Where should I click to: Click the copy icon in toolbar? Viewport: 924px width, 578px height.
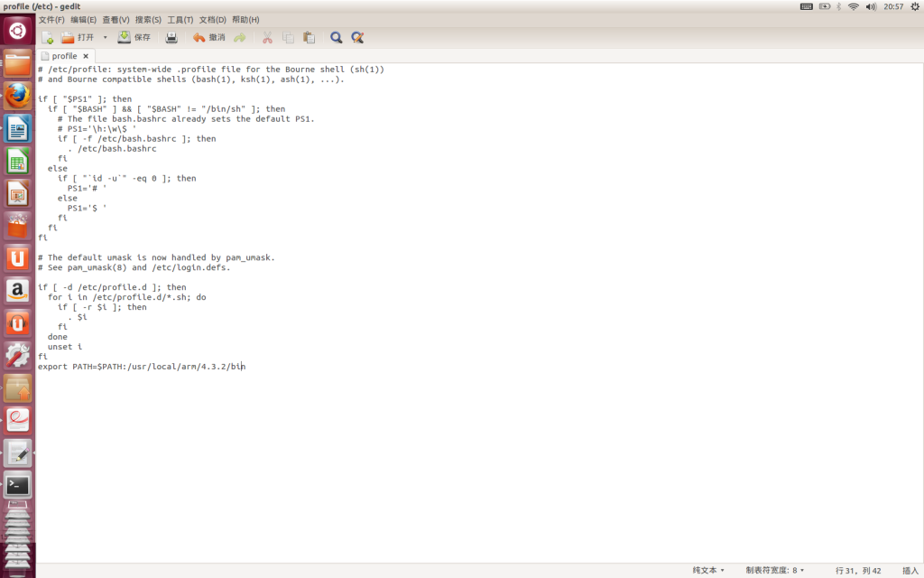click(288, 38)
